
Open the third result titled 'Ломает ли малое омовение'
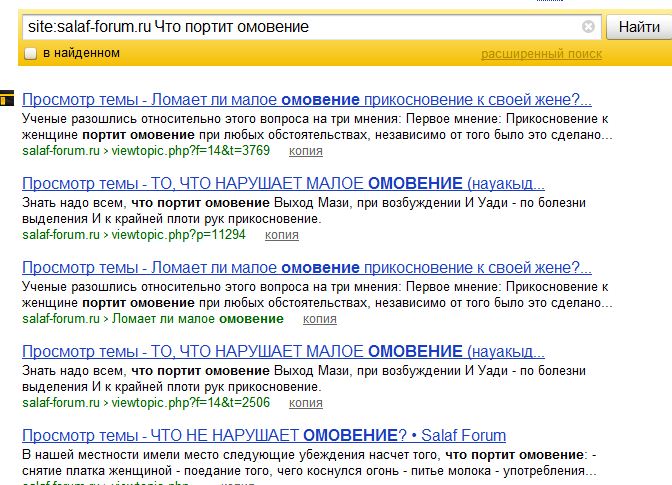click(306, 267)
